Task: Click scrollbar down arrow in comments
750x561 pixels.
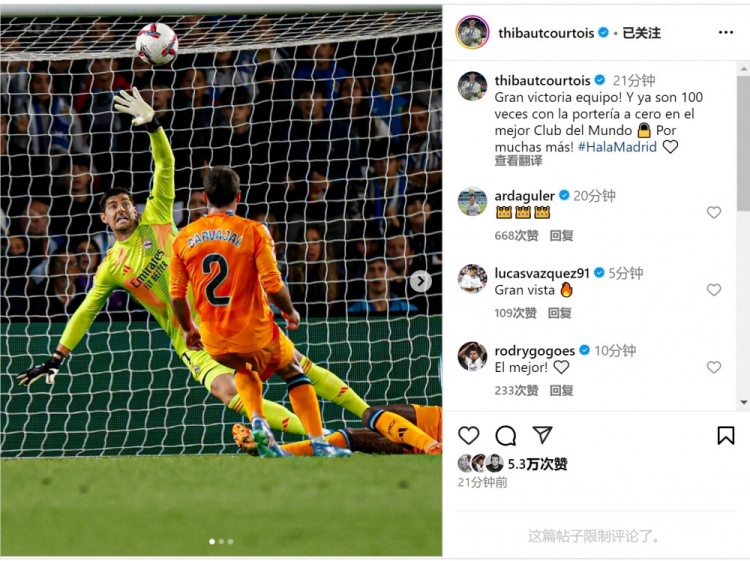Action: click(744, 403)
